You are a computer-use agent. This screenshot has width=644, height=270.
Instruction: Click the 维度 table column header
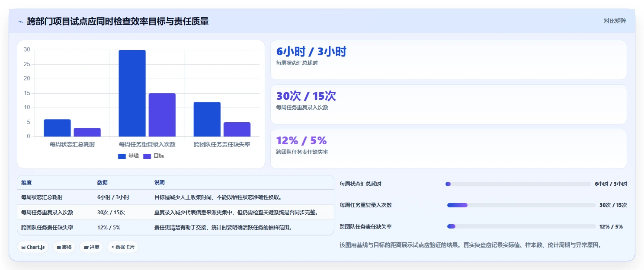coord(26,183)
